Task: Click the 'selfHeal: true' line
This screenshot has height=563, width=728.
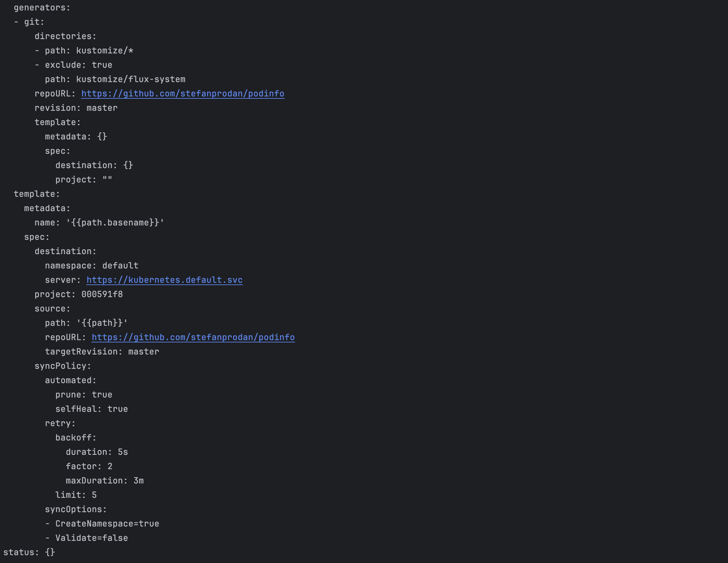Action: point(92,409)
